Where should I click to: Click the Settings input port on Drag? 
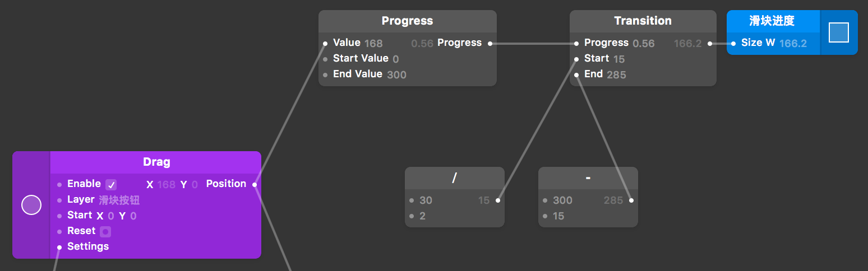pyautogui.click(x=59, y=247)
